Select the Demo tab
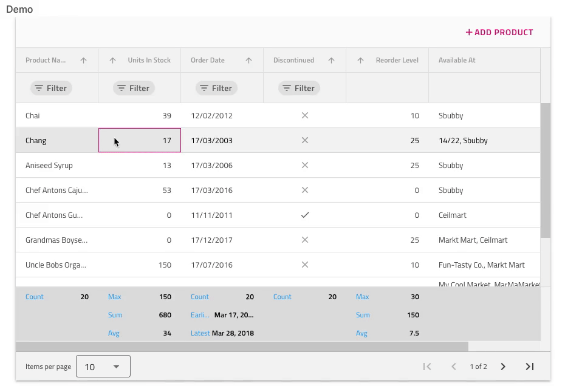The height and width of the screenshot is (392, 565). pos(19,9)
